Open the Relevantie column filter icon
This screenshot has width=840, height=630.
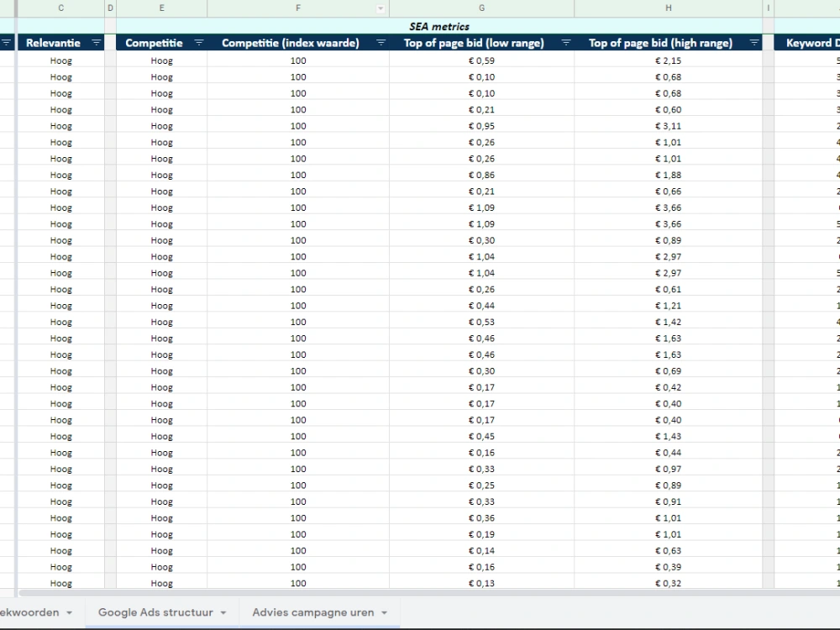click(96, 43)
